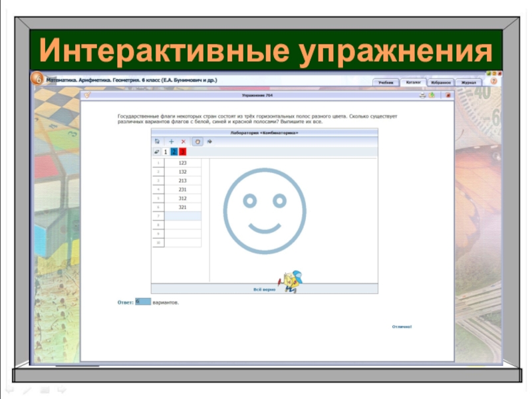The width and height of the screenshot is (532, 399).
Task: Click the grade 6 orange logo icon
Action: coord(37,78)
